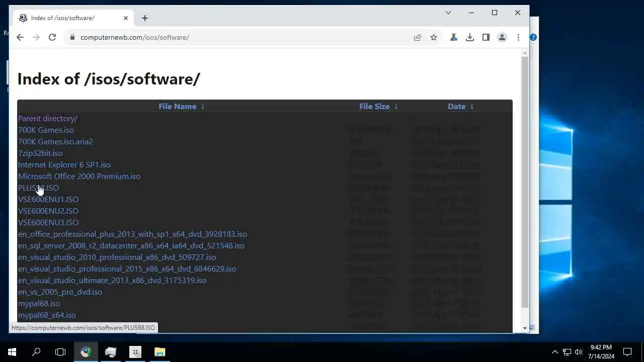Download 700K Games.iso
Image resolution: width=644 pixels, height=362 pixels.
(46, 130)
